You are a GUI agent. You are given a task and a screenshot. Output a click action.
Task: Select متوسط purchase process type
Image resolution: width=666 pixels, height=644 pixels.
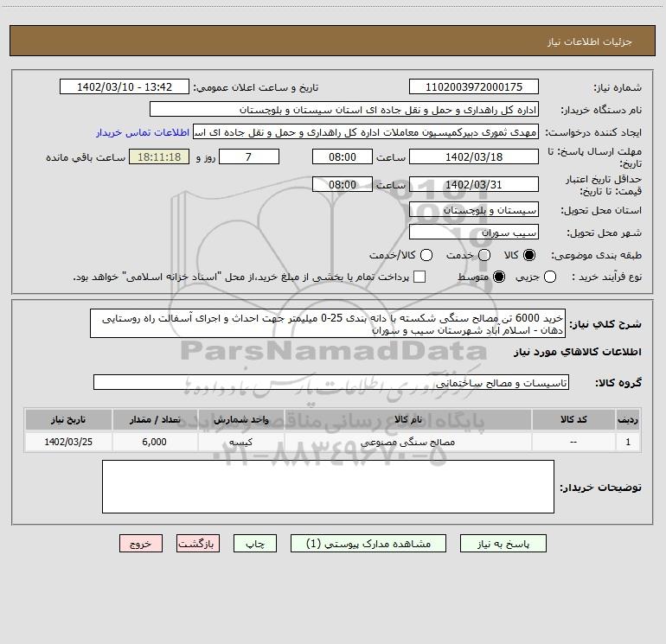[499, 277]
